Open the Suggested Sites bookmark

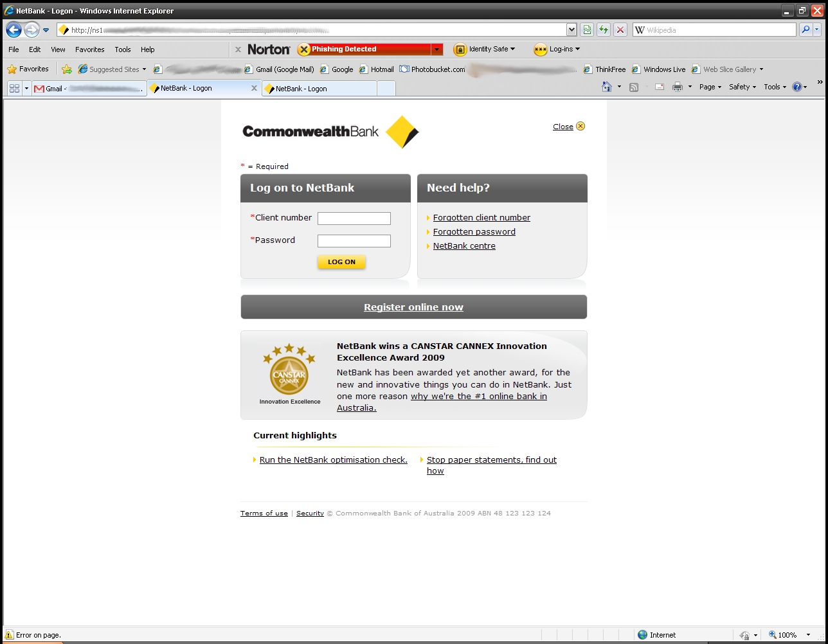coord(111,69)
